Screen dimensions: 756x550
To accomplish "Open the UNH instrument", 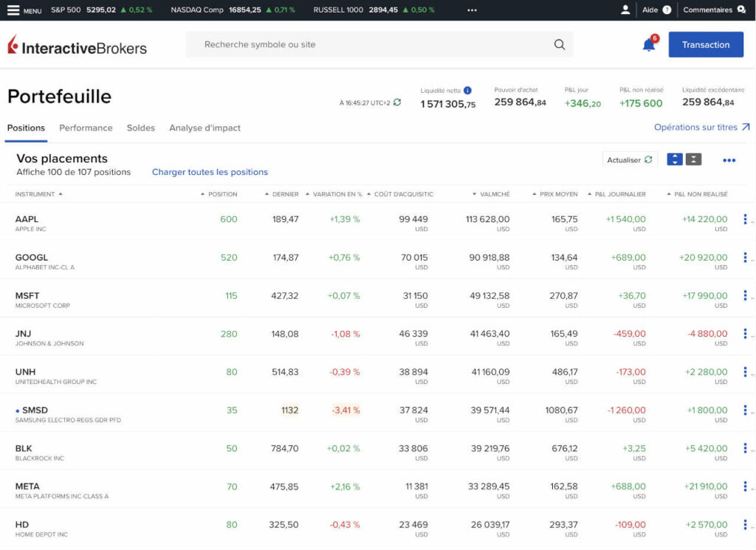I will pos(25,371).
